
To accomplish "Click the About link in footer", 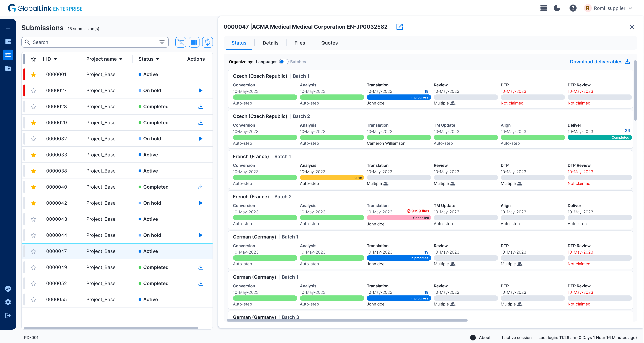I will (485, 337).
